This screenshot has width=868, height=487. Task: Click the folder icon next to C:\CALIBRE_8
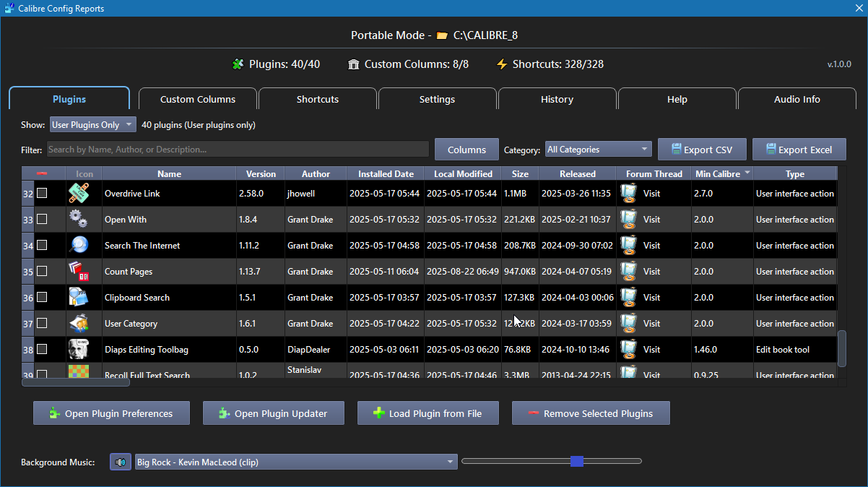point(442,35)
